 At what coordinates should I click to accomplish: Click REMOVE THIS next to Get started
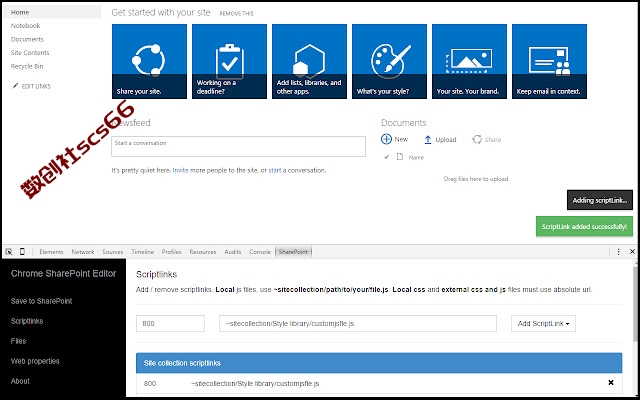point(236,13)
